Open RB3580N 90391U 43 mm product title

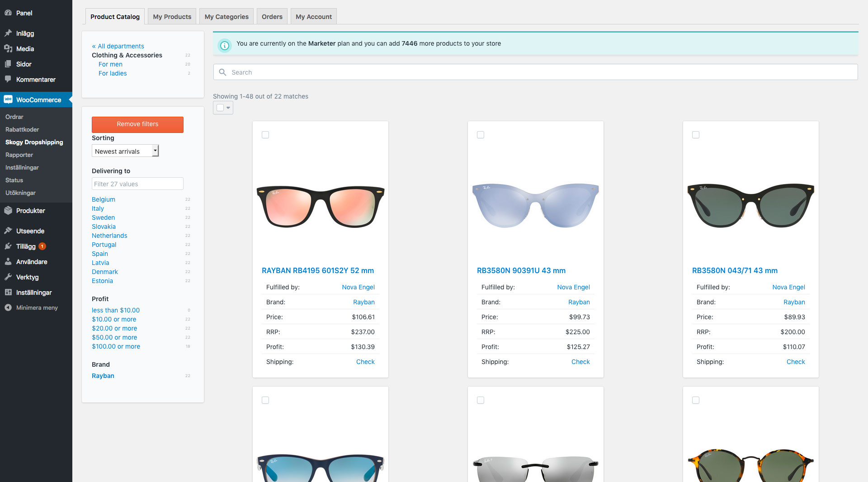pyautogui.click(x=521, y=270)
